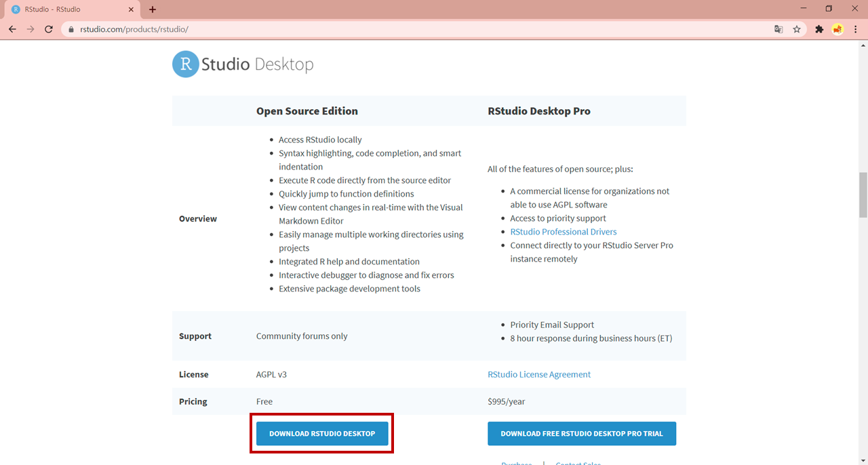This screenshot has height=465, width=868.
Task: Click Download RStudio Desktop button
Action: point(322,434)
